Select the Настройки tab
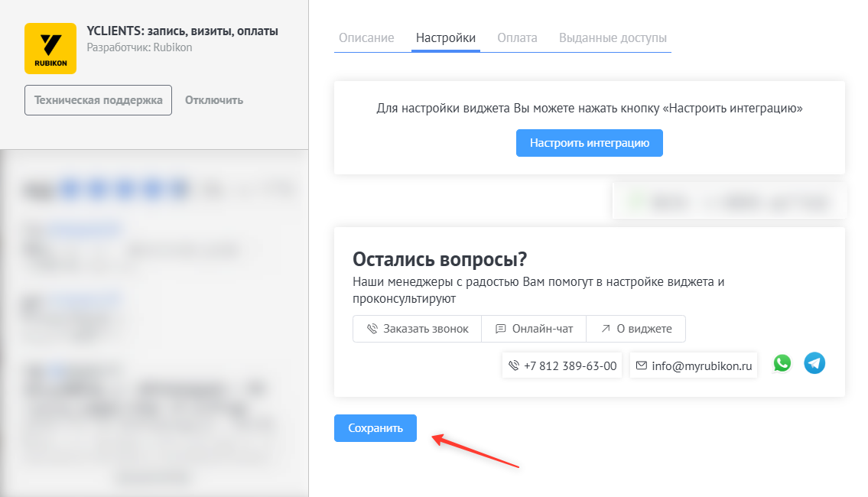Viewport: 868px width, 497px height. [446, 37]
